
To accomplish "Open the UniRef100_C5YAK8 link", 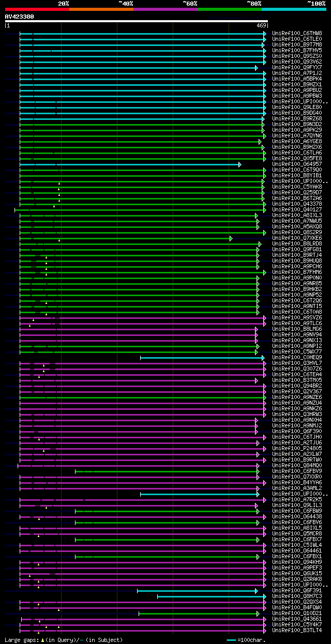I will click(297, 187).
